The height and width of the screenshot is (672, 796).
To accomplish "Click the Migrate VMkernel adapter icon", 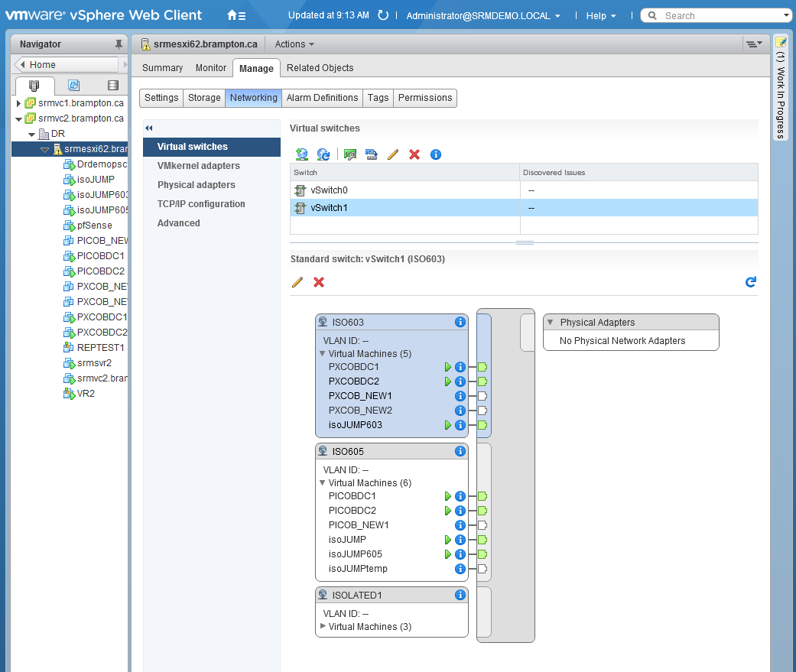I will (x=371, y=154).
